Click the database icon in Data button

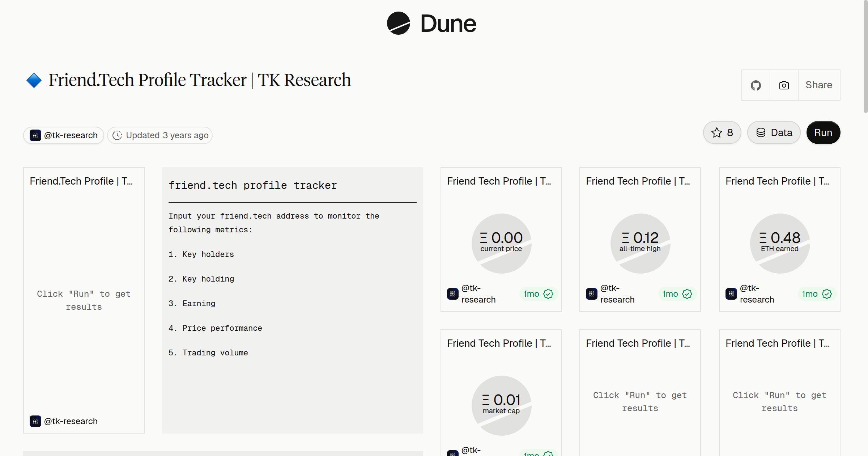coord(761,132)
